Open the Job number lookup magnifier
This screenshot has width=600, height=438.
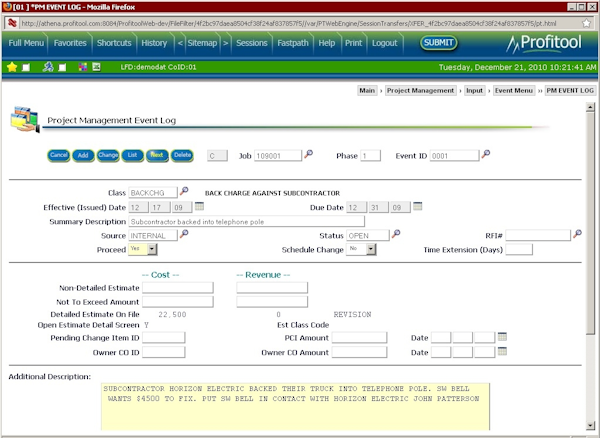[x=308, y=154]
